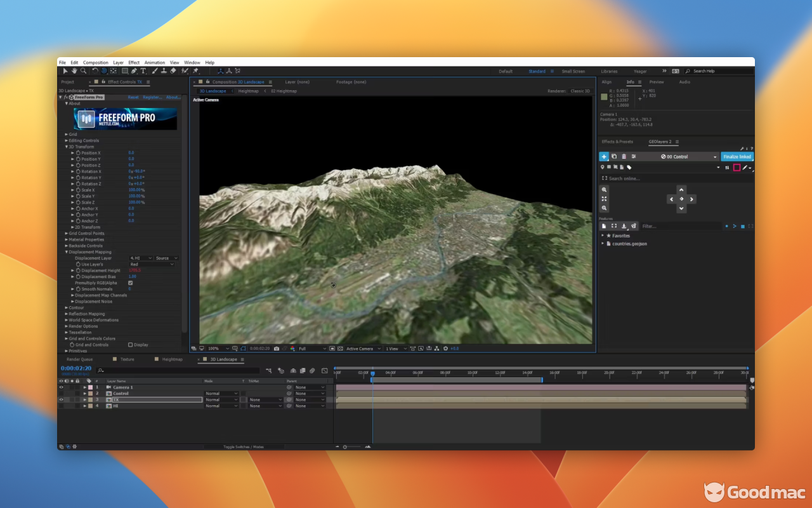
Task: Click the map pan-up arrow
Action: pos(681,190)
